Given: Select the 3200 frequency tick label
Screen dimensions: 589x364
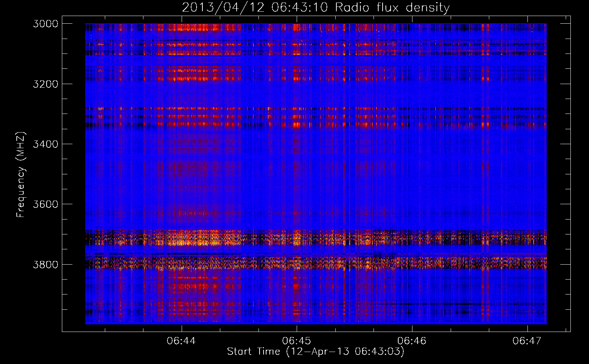Looking at the screenshot, I should [46, 84].
